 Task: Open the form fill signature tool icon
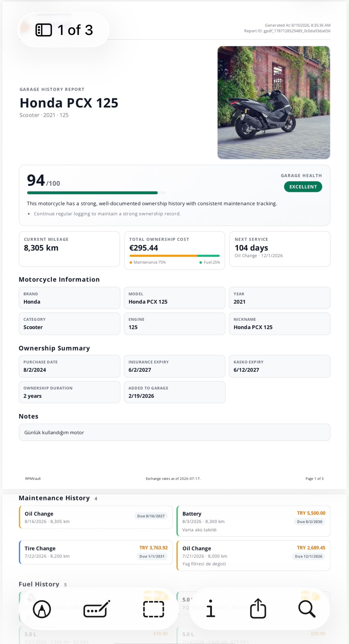(x=97, y=609)
